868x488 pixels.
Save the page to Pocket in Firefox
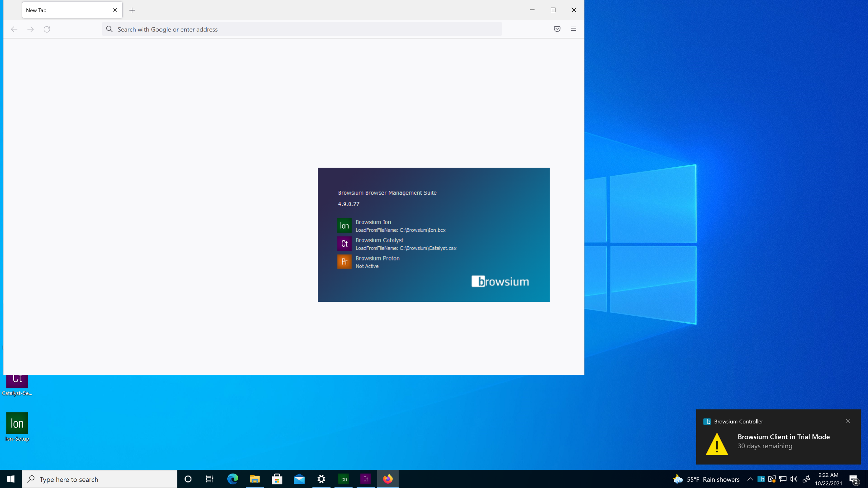557,29
